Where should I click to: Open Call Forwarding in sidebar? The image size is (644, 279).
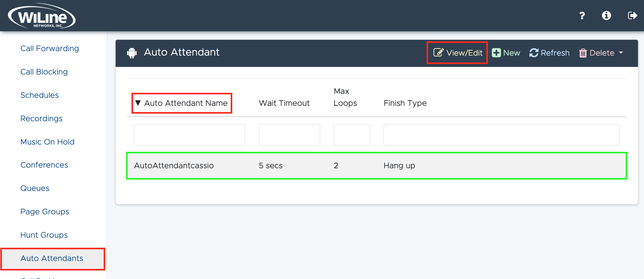click(x=50, y=49)
